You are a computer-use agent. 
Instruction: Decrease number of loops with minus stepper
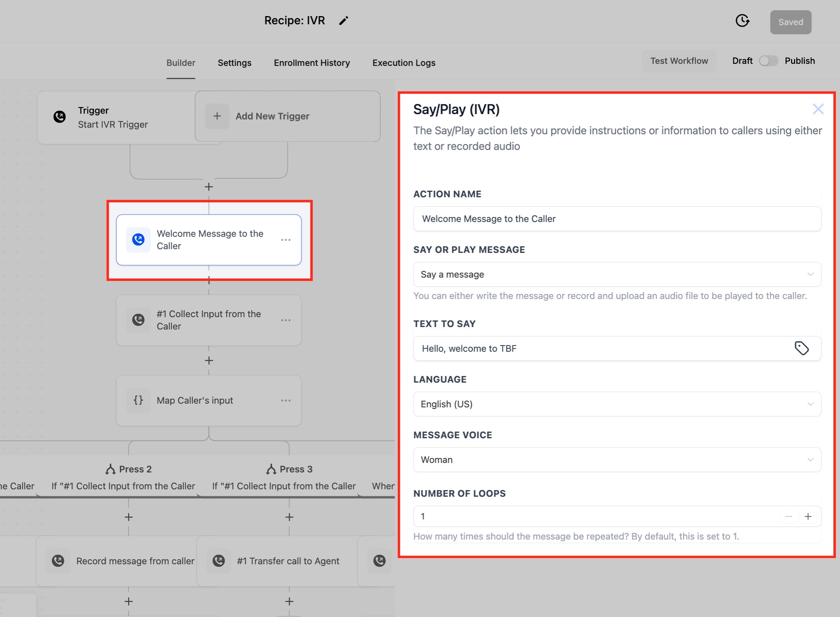pos(789,517)
